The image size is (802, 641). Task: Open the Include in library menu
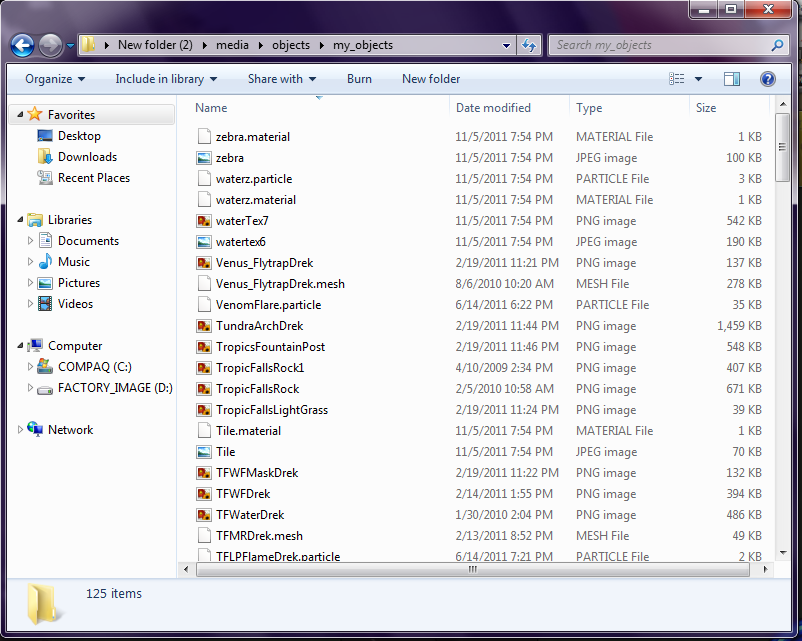166,79
